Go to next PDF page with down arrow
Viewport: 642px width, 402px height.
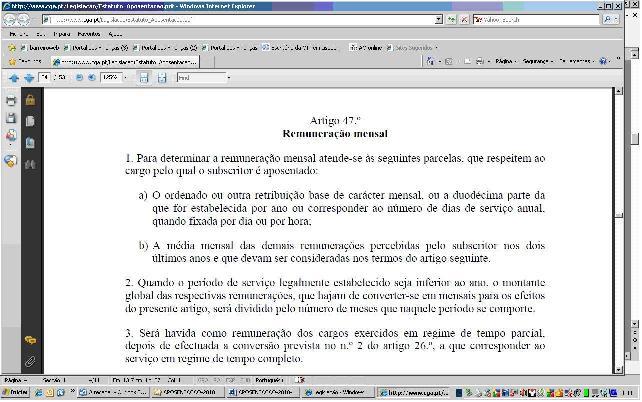29,77
